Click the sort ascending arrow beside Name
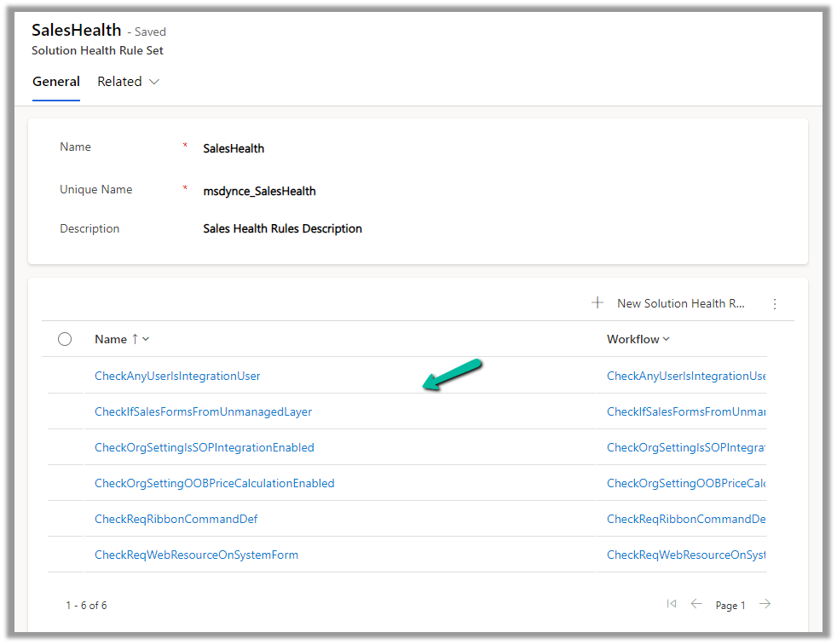 [135, 339]
